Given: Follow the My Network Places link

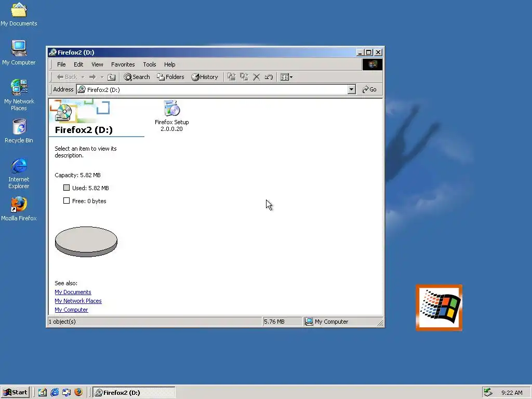Looking at the screenshot, I should [78, 301].
